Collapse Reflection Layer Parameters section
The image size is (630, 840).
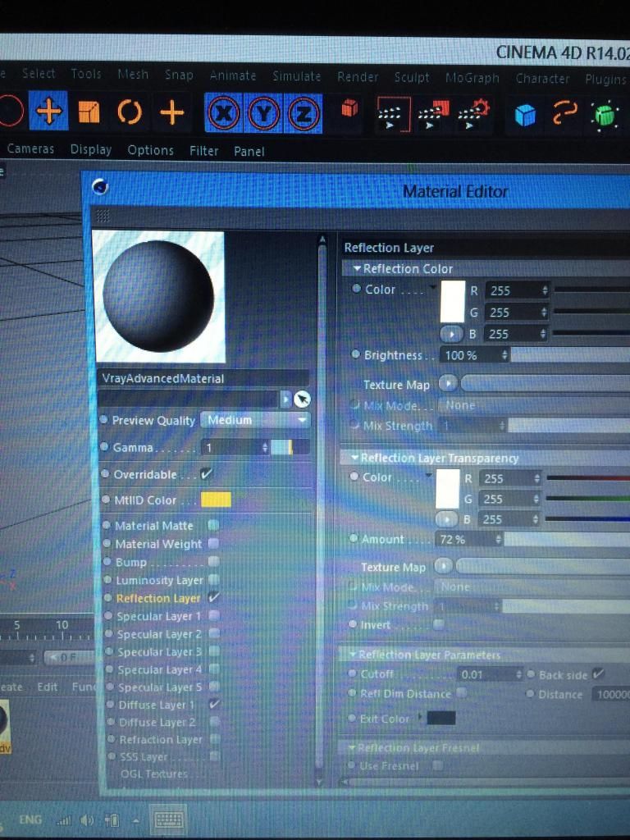click(x=353, y=655)
